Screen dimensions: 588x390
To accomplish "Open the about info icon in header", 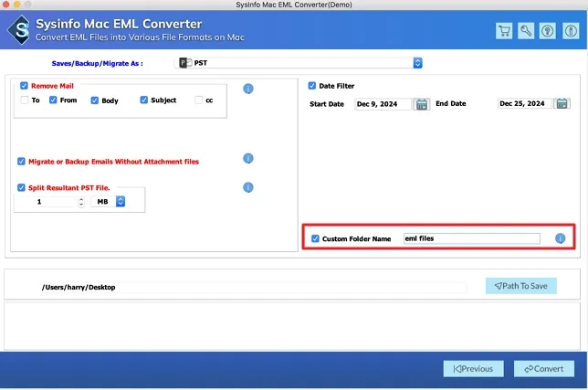I will (571, 31).
